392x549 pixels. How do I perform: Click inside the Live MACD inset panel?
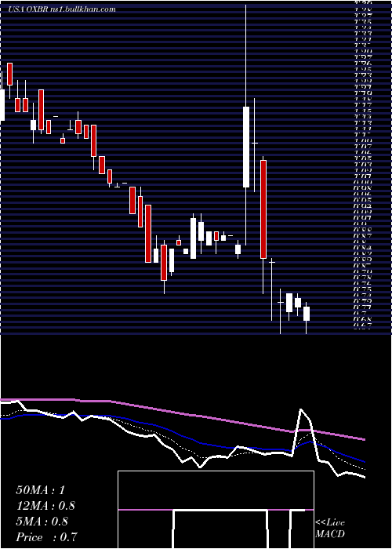point(216,510)
